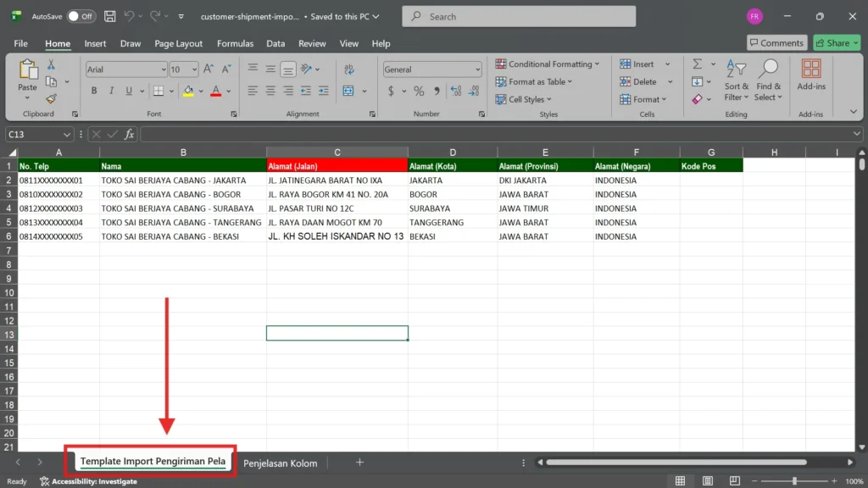Open the Borders button dropdown arrow
Image resolution: width=868 pixels, height=488 pixels.
coord(171,91)
